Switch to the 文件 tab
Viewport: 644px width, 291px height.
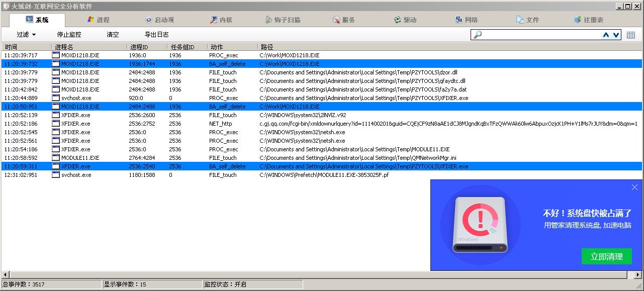[527, 20]
